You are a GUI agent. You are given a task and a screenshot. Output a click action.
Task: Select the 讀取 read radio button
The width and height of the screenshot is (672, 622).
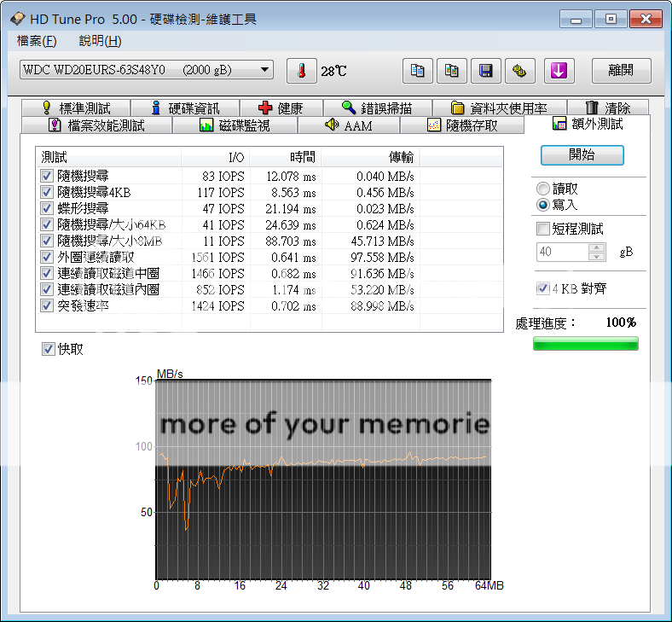(542, 189)
